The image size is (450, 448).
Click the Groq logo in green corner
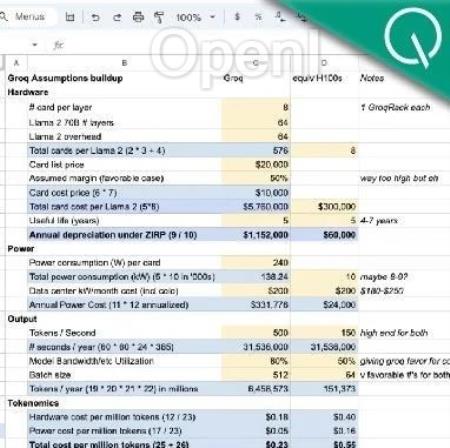pos(413,37)
